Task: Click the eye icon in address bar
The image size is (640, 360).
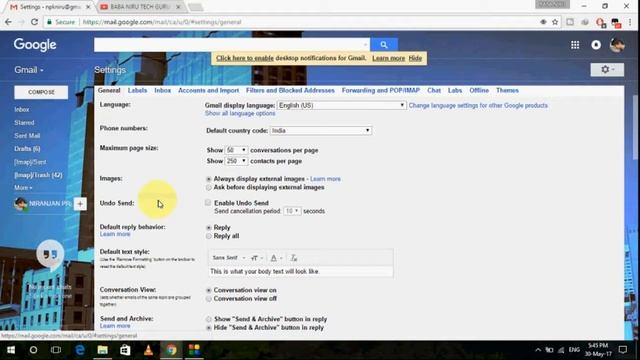Action: tap(543, 22)
